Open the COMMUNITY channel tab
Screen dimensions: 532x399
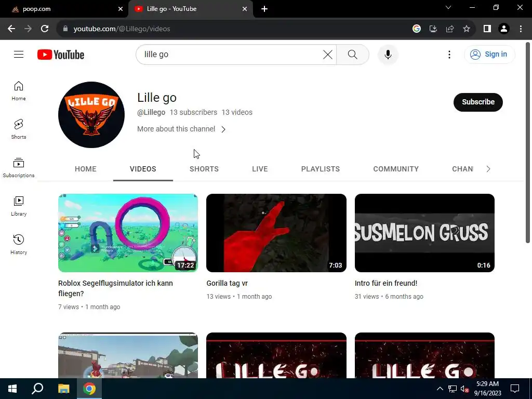point(396,169)
